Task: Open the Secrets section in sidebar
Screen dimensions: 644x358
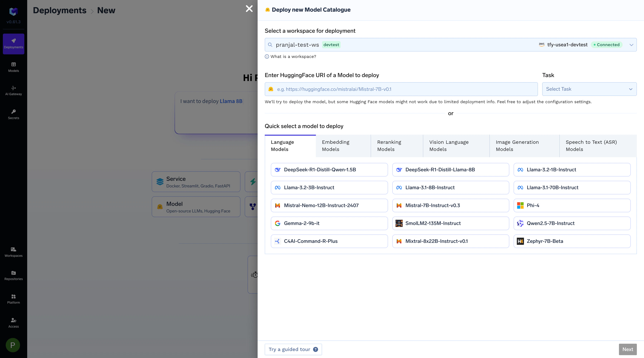Action: 13,114
